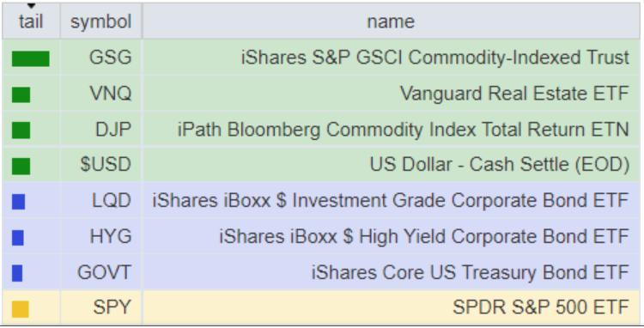Image resolution: width=644 pixels, height=328 pixels.
Task: Select the $USD green tail indicator
Action: (21, 167)
